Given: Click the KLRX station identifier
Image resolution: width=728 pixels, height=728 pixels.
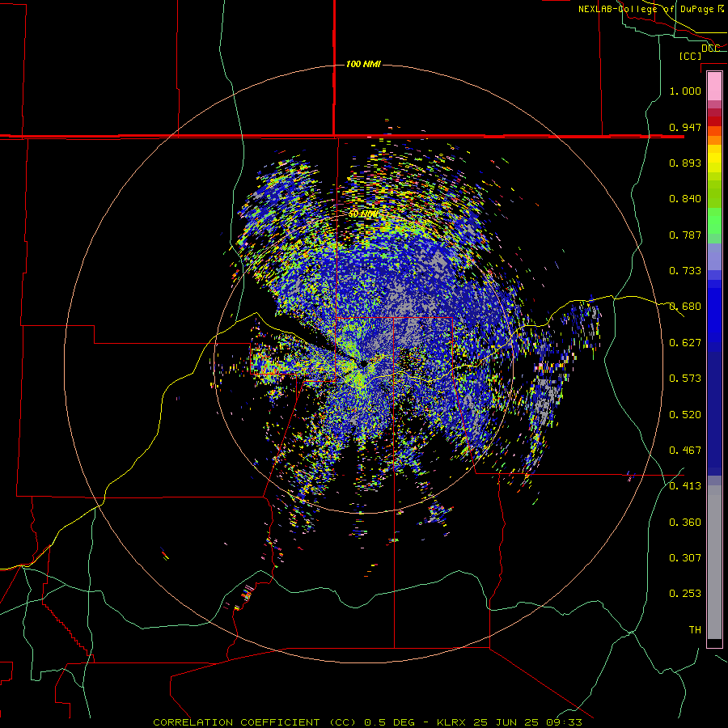Looking at the screenshot, I should (x=453, y=722).
